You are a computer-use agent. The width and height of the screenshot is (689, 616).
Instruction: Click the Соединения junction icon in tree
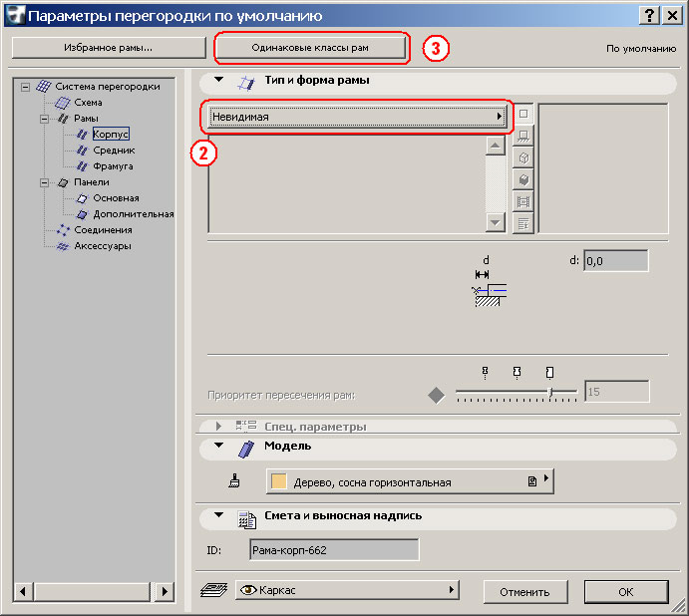[x=63, y=230]
